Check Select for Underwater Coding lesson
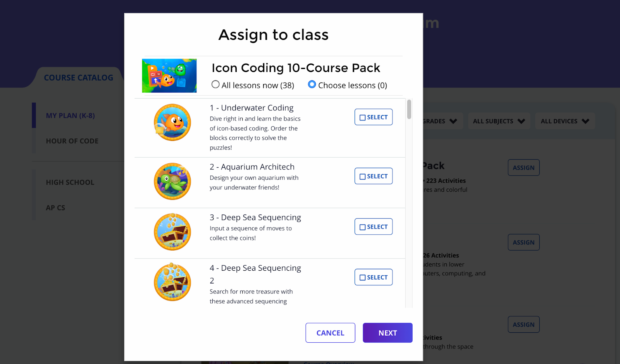Viewport: 620px width, 364px height. (374, 117)
